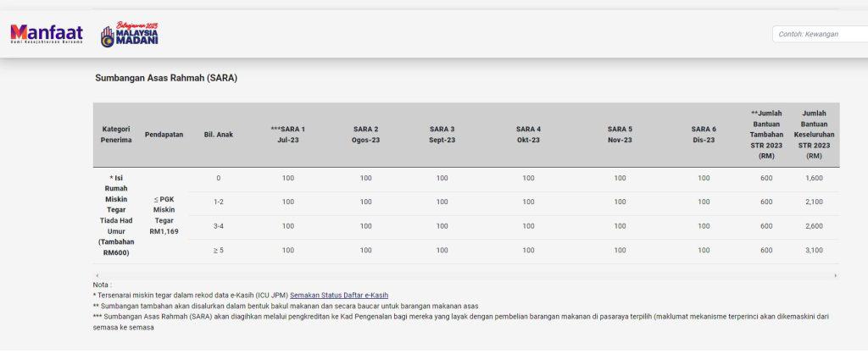Screen dimensions: 868x354
Task: Click the 'SARA 3 Sept-23' column header
Action: pos(442,135)
